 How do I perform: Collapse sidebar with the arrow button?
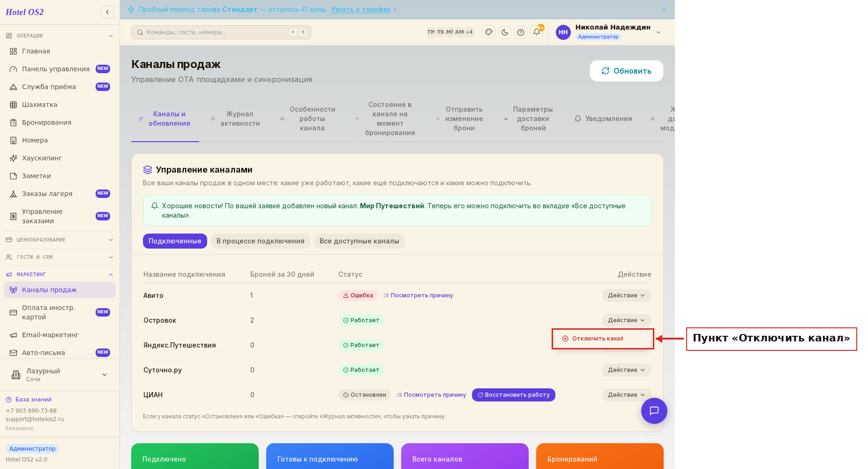tap(107, 12)
